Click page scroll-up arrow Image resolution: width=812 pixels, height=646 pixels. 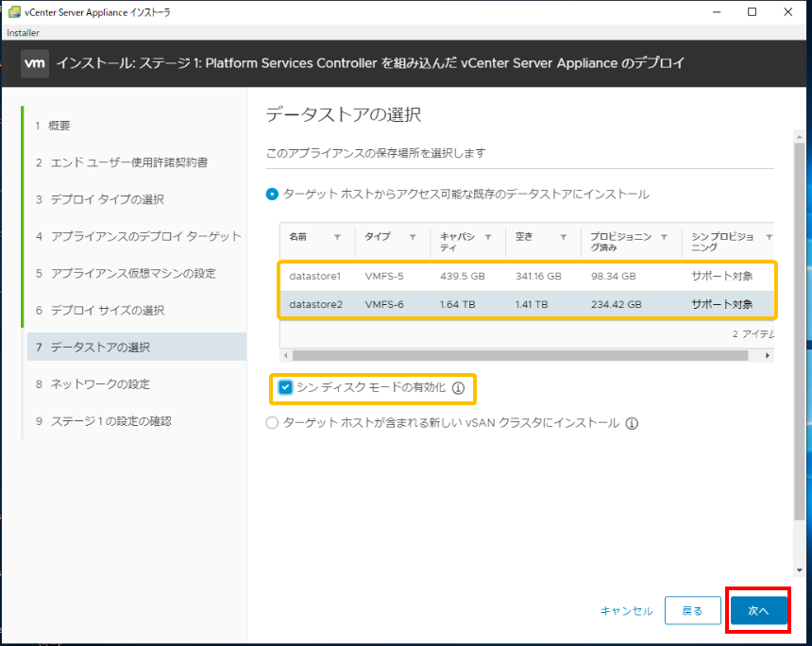tap(800, 136)
